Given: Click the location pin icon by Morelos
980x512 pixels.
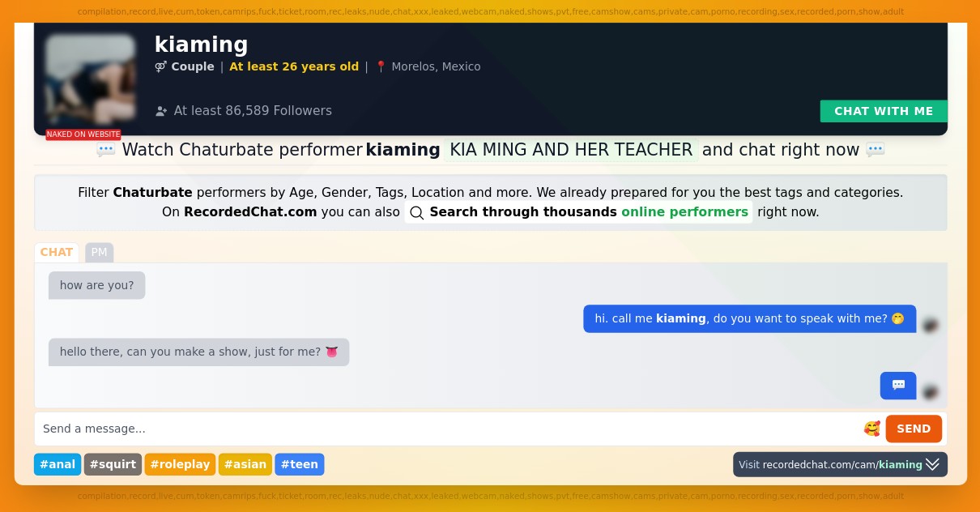Looking at the screenshot, I should coord(381,66).
